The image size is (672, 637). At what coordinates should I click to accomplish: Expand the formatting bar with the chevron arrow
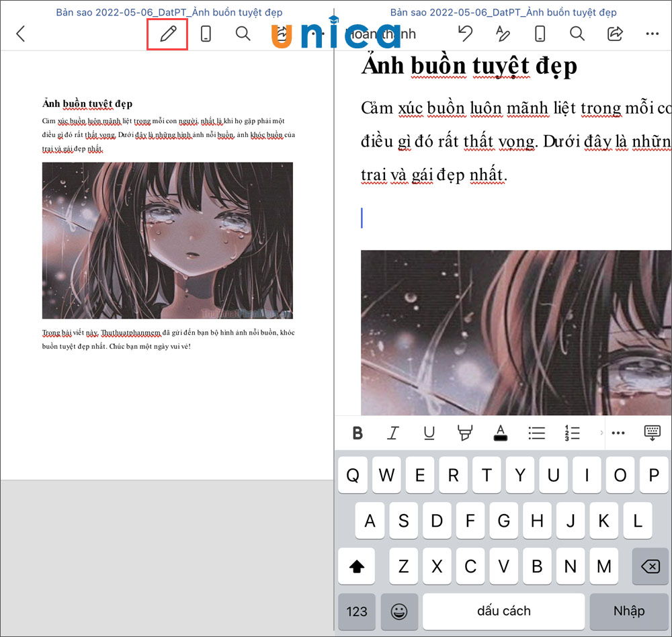point(600,433)
